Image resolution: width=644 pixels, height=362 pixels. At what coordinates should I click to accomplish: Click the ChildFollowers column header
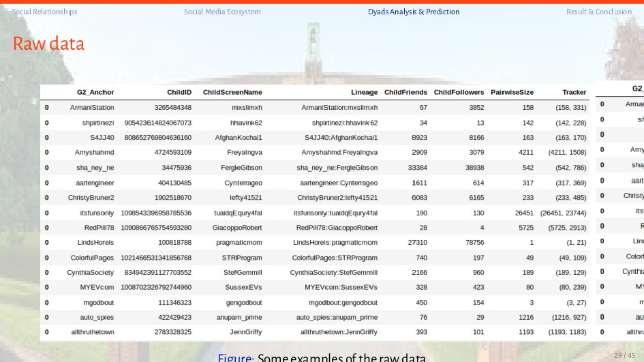pos(459,92)
